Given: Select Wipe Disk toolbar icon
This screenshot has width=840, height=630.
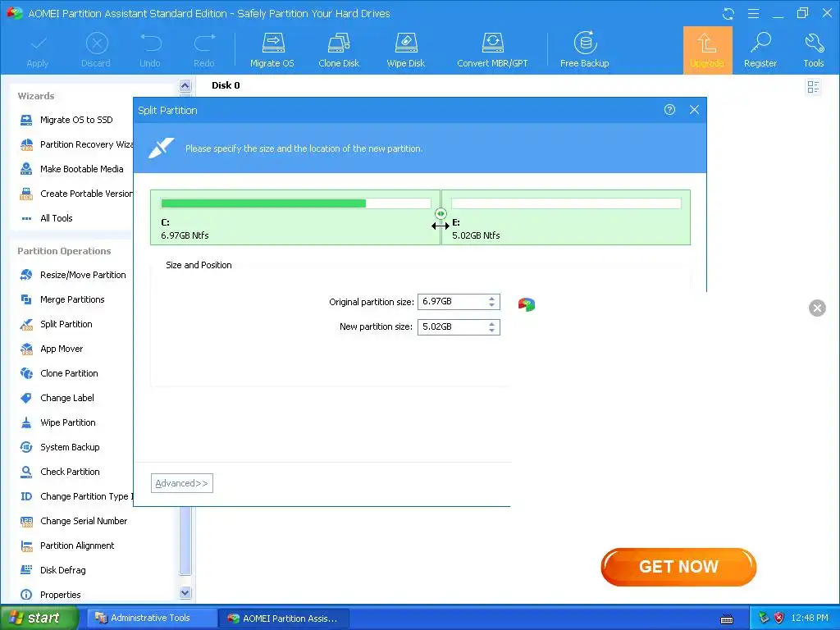Looking at the screenshot, I should coord(405,50).
